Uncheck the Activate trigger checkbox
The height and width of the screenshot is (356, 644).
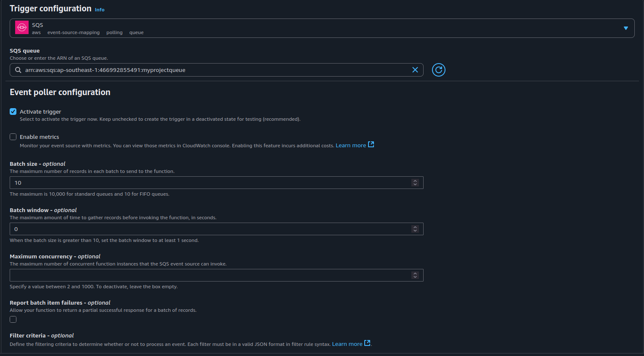[13, 112]
